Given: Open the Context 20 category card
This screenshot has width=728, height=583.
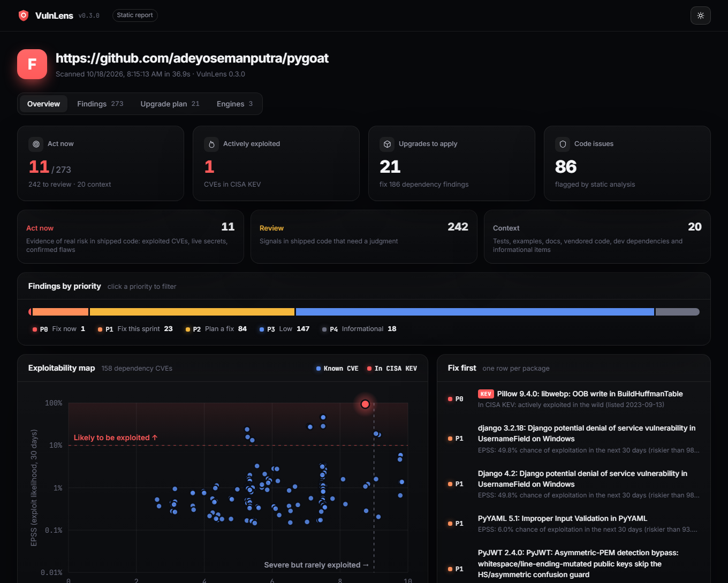Looking at the screenshot, I should (x=597, y=236).
